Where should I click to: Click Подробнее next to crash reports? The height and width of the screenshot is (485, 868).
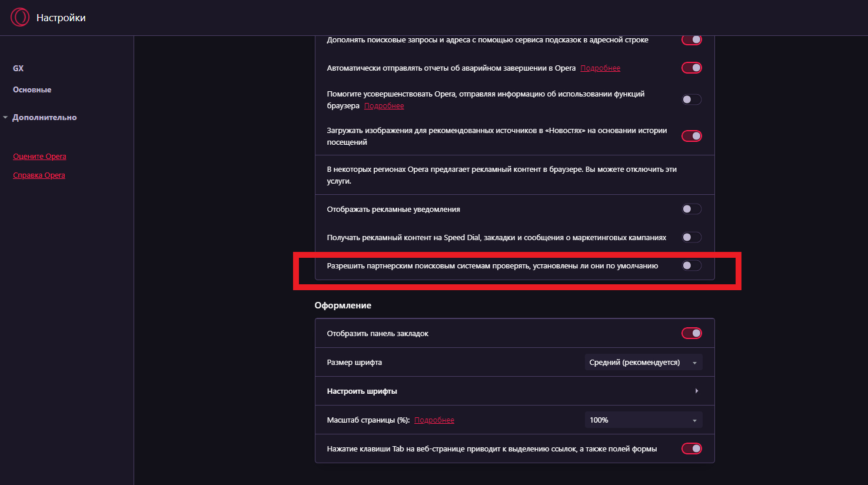pyautogui.click(x=600, y=68)
